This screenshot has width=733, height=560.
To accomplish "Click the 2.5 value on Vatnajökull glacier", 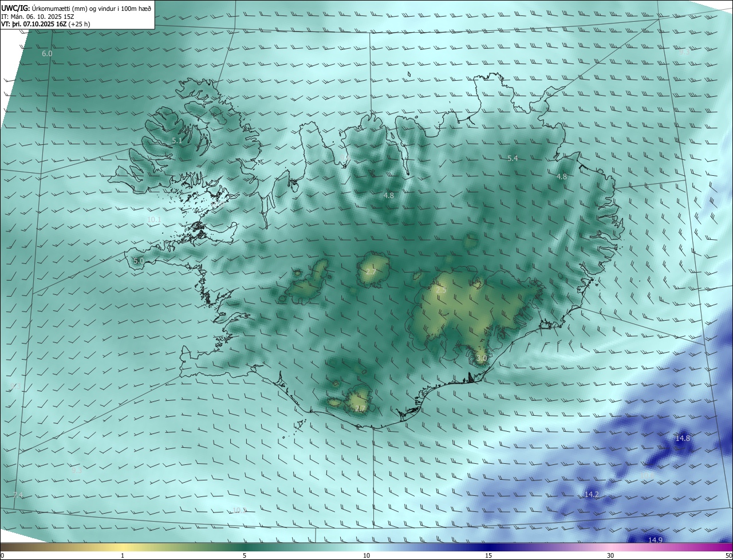I will pyautogui.click(x=441, y=290).
